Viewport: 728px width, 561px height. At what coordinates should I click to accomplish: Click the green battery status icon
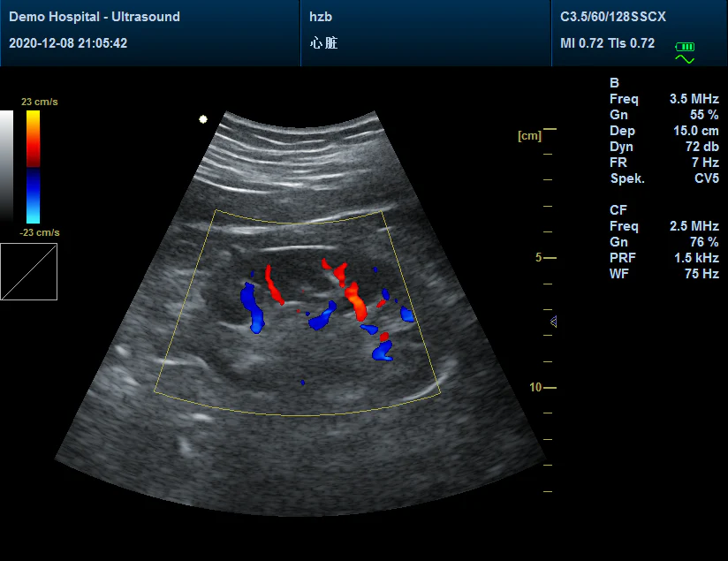click(x=685, y=47)
